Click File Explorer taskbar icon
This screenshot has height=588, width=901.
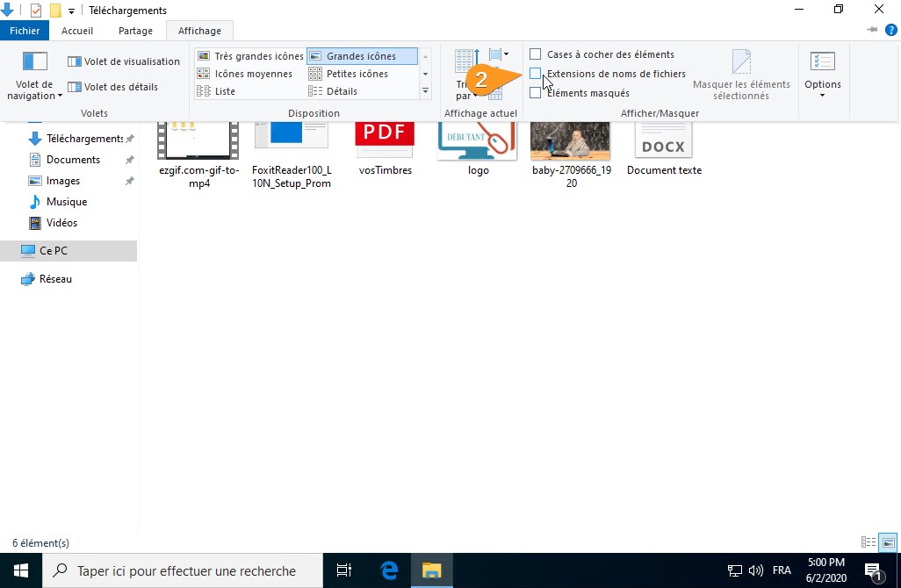(x=431, y=570)
